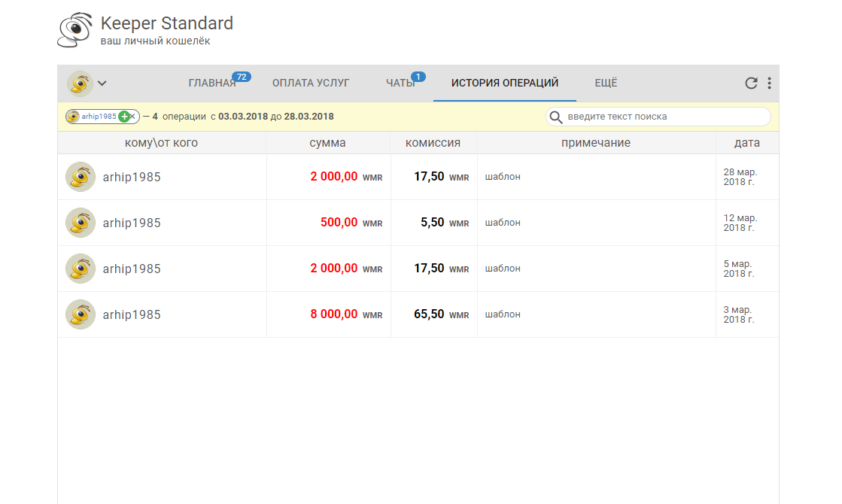Viewport: 842px width, 504px height.
Task: Click the account avatar in the navigation bar
Action: tap(80, 83)
